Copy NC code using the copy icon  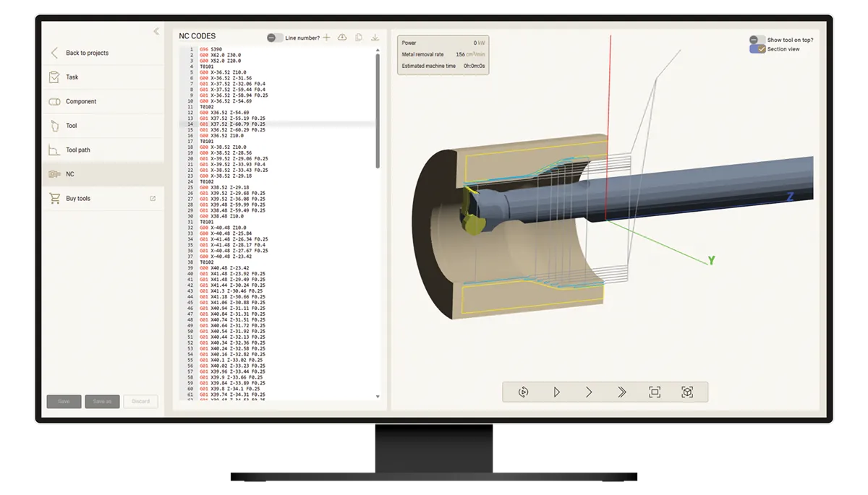pyautogui.click(x=359, y=38)
